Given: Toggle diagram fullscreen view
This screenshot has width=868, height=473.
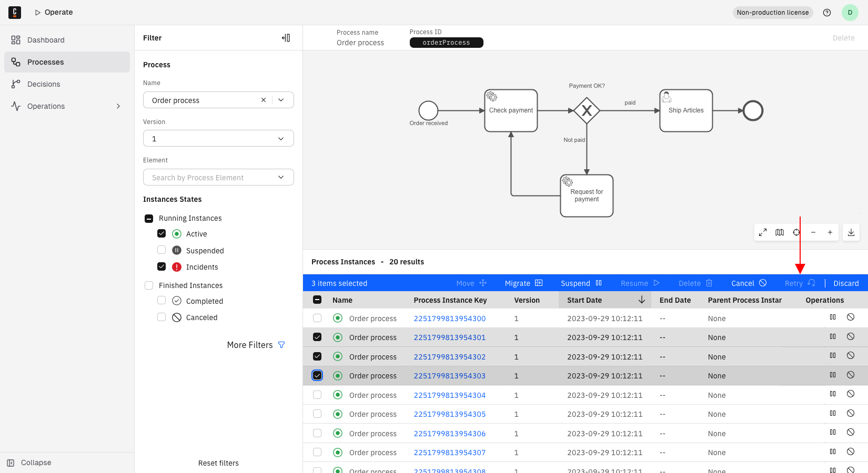Looking at the screenshot, I should click(x=763, y=232).
